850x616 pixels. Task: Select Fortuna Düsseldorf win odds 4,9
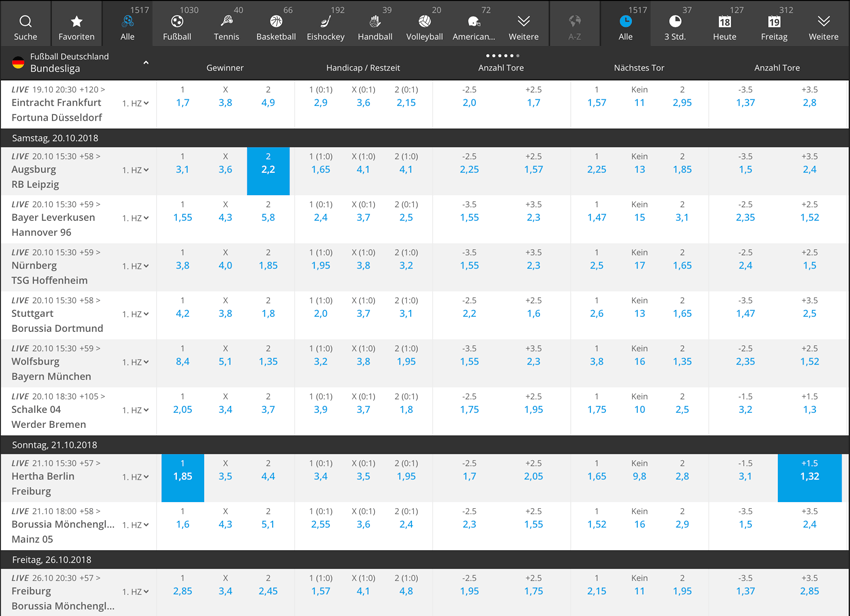(x=268, y=103)
